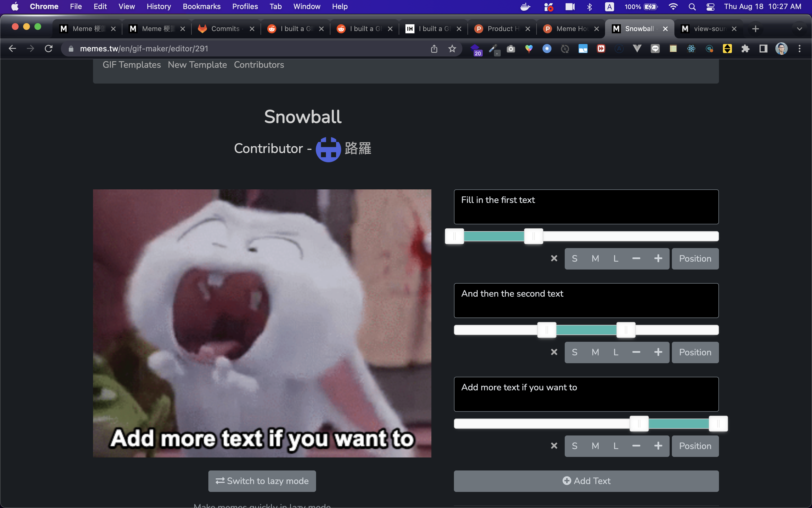Click the 'Fill in the first text' field

tap(586, 207)
